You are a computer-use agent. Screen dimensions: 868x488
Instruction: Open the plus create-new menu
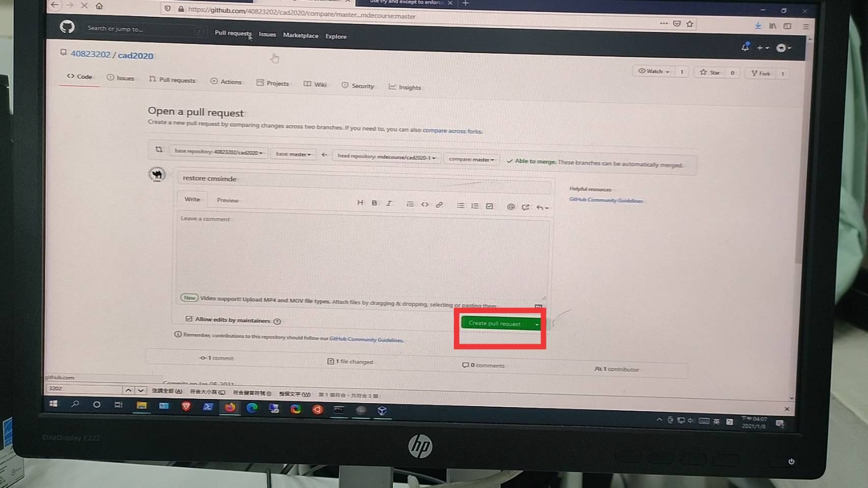(763, 48)
